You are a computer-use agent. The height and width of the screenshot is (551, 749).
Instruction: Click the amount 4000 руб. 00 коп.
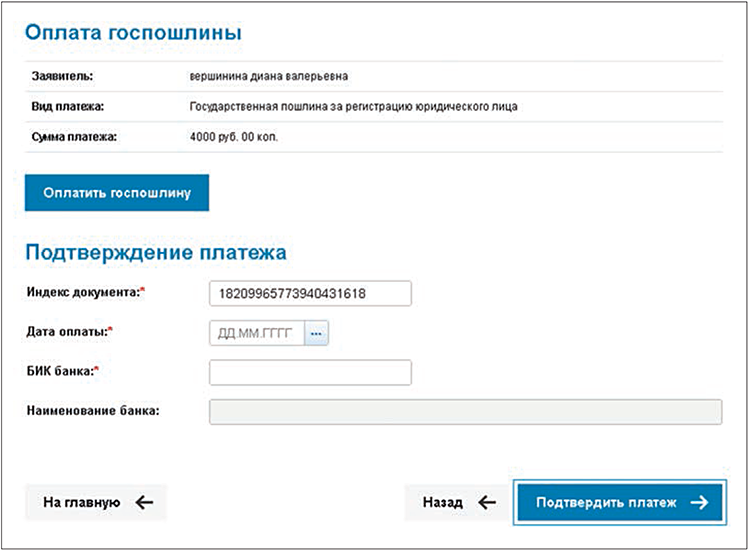pyautogui.click(x=233, y=136)
